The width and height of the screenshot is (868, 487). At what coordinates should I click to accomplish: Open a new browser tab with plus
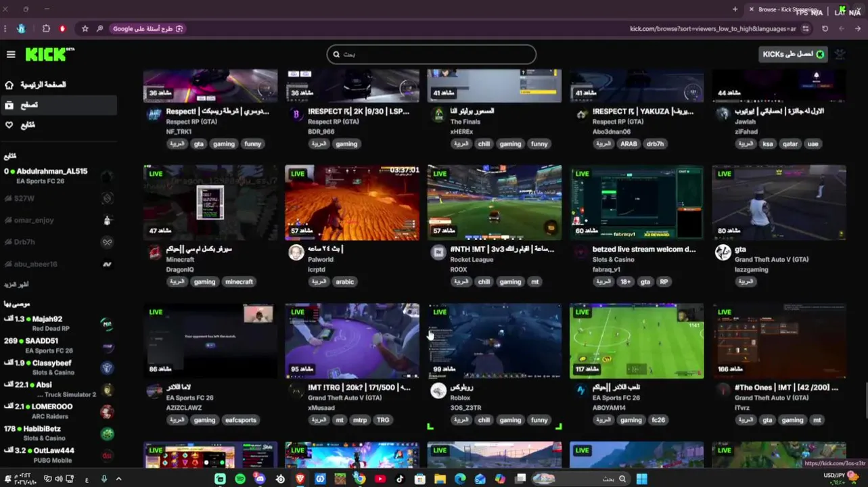point(735,9)
